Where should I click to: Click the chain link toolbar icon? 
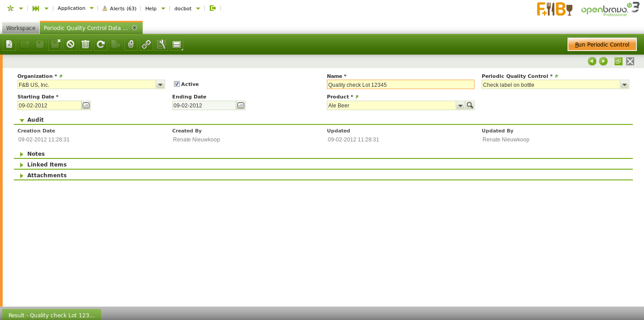coord(146,44)
